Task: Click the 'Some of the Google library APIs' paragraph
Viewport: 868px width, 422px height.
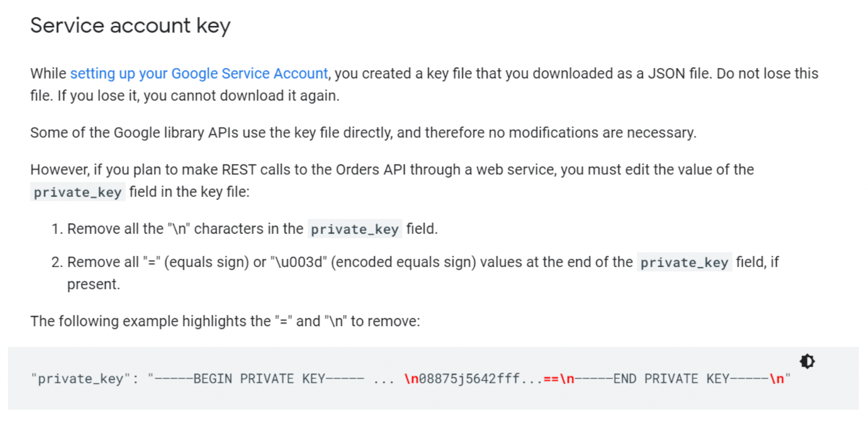Action: pos(363,133)
